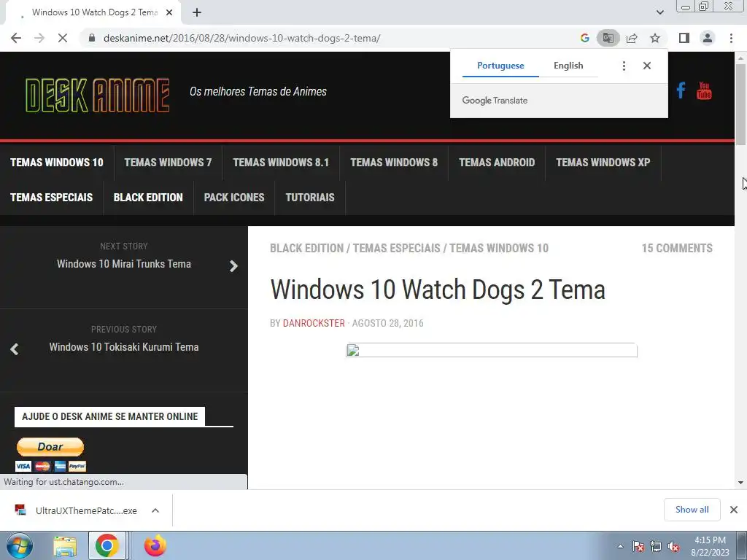Open the translate popup options menu

point(624,66)
